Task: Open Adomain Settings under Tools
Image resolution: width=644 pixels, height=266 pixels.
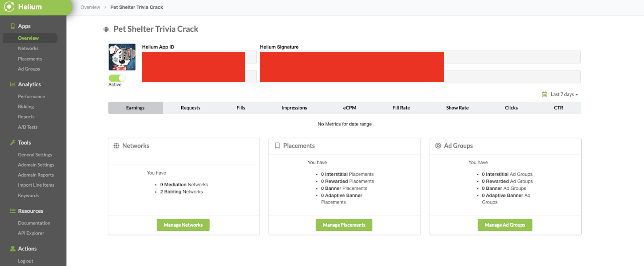Action: (x=36, y=165)
